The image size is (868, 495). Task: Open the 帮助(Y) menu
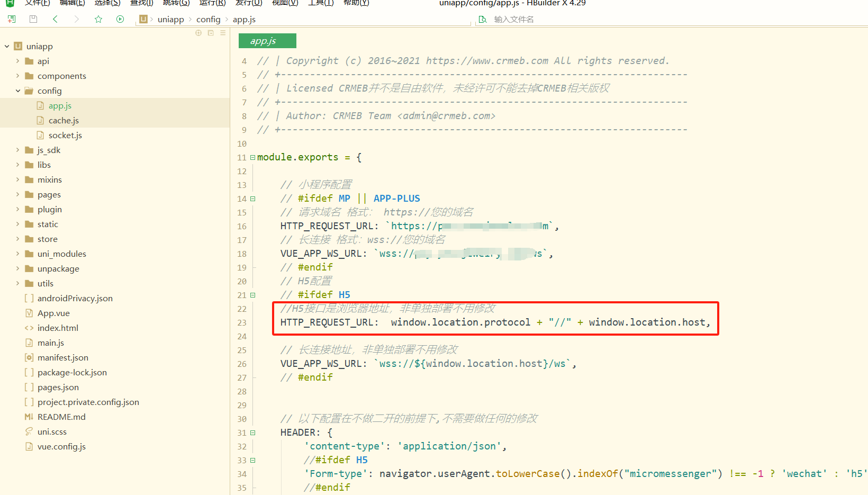point(356,3)
